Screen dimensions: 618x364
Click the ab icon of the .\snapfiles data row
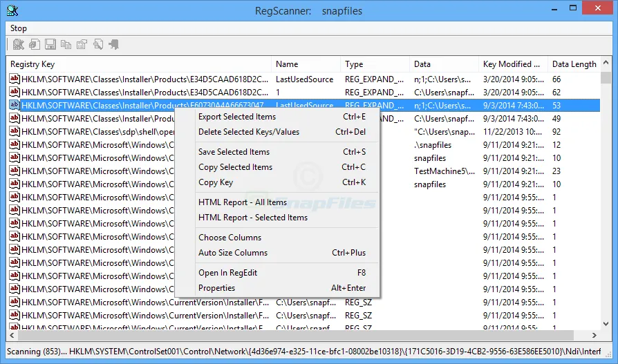click(15, 144)
